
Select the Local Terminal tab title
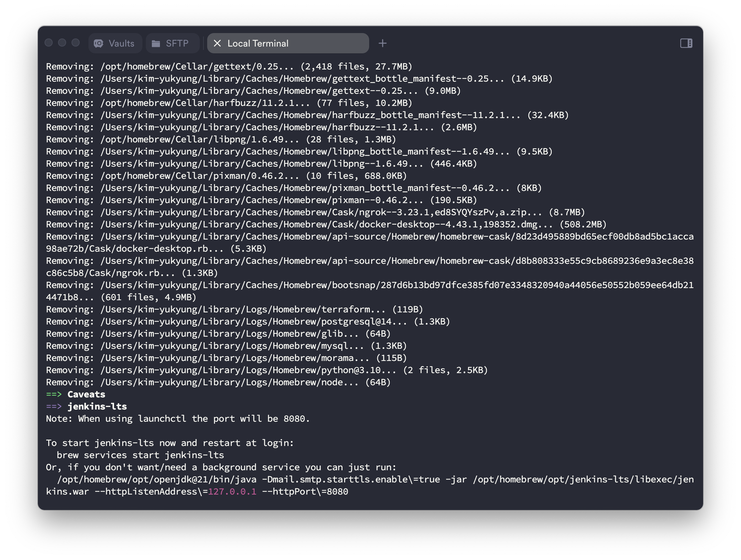click(258, 44)
